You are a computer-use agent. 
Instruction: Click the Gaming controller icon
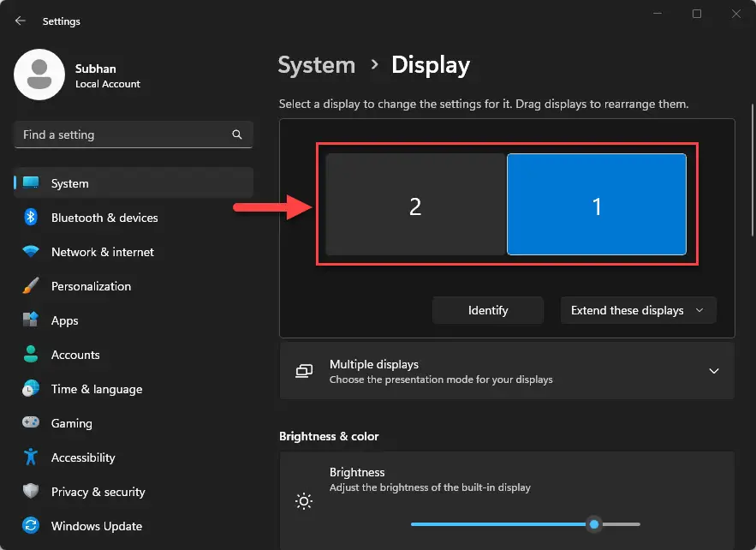click(31, 422)
